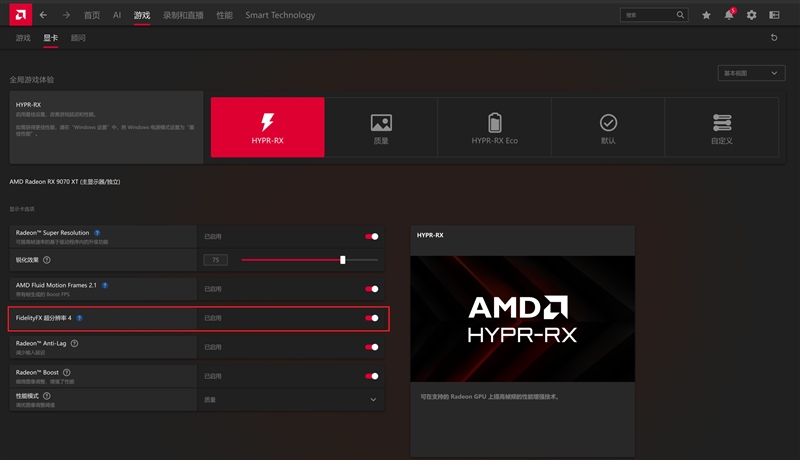Image resolution: width=800 pixels, height=460 pixels.
Task: Click the sharpening value box showing 75
Action: coord(215,260)
